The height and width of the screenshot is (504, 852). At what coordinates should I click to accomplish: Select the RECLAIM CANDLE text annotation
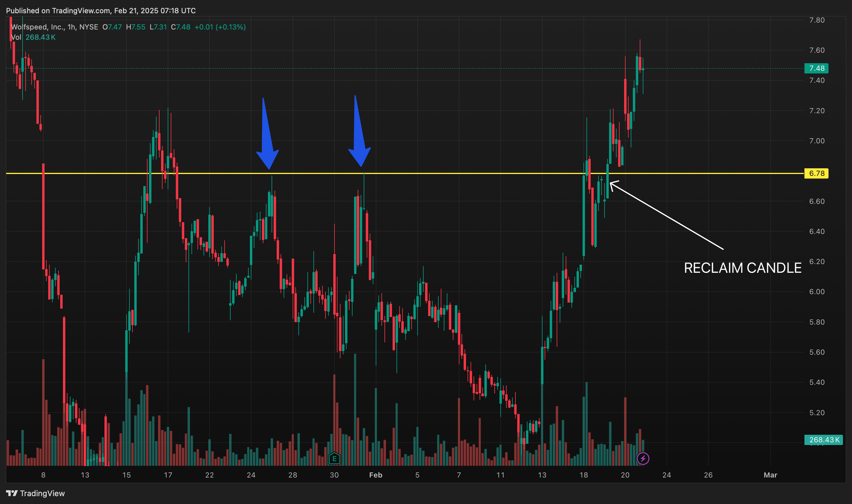click(742, 268)
